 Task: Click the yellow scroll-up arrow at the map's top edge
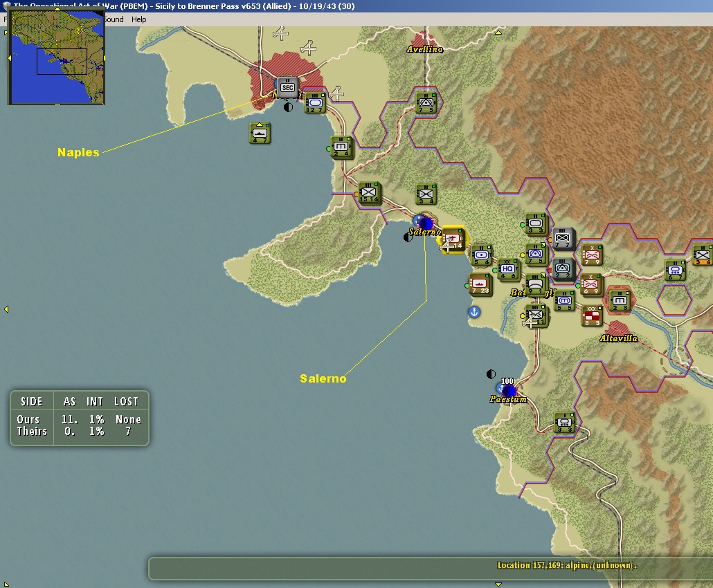tap(498, 33)
